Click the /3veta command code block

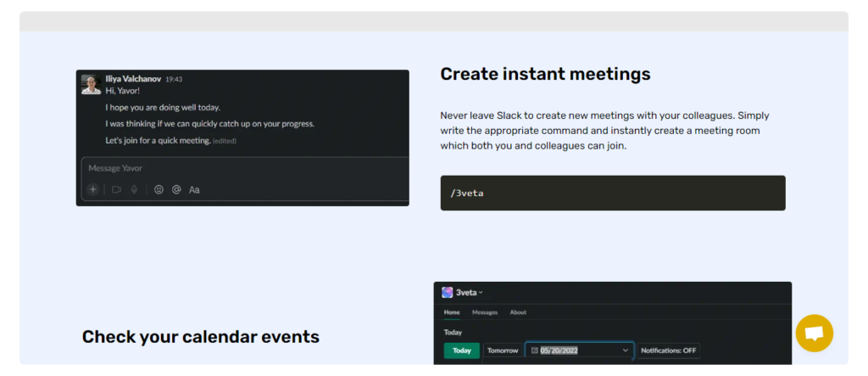(613, 193)
